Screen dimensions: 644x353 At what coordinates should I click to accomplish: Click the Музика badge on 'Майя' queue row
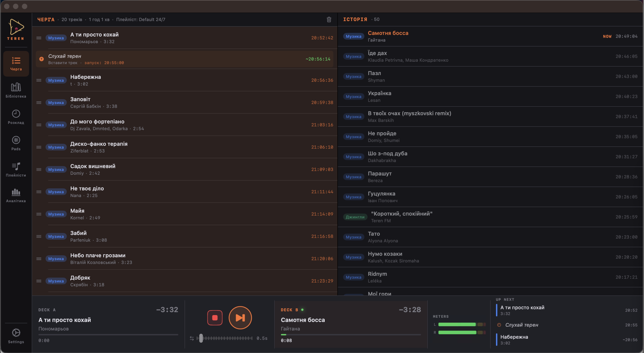click(56, 214)
